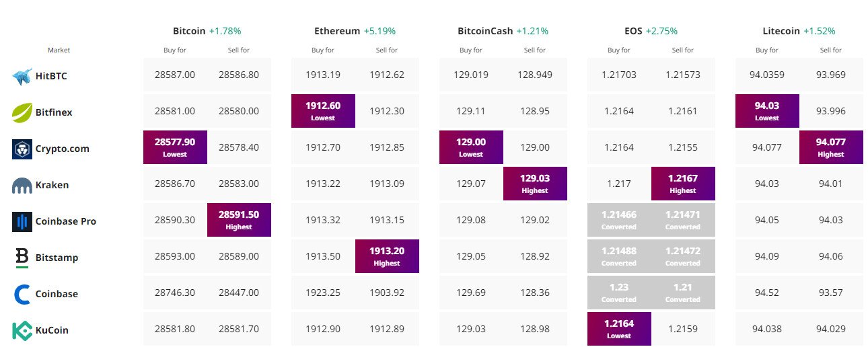This screenshot has width=868, height=347.
Task: Open the Litecoin column header
Action: point(781,31)
